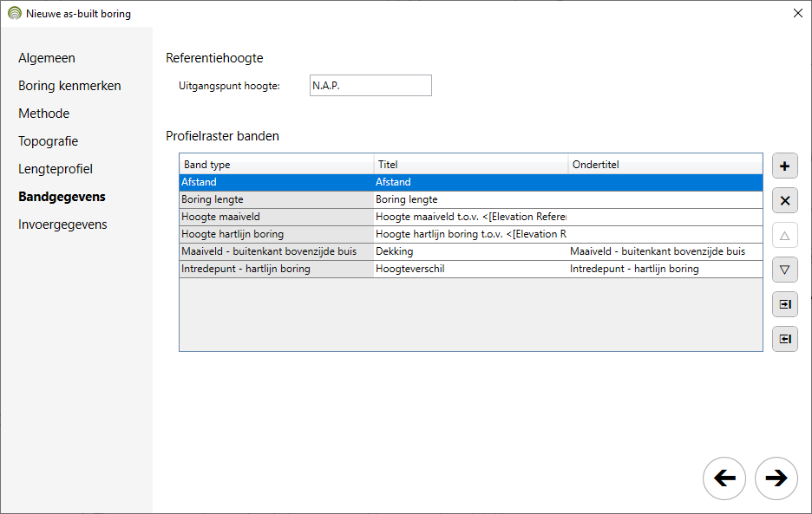Viewport: 812px width, 514px height.
Task: Go to the Lengteprofiel section
Action: tap(56, 169)
